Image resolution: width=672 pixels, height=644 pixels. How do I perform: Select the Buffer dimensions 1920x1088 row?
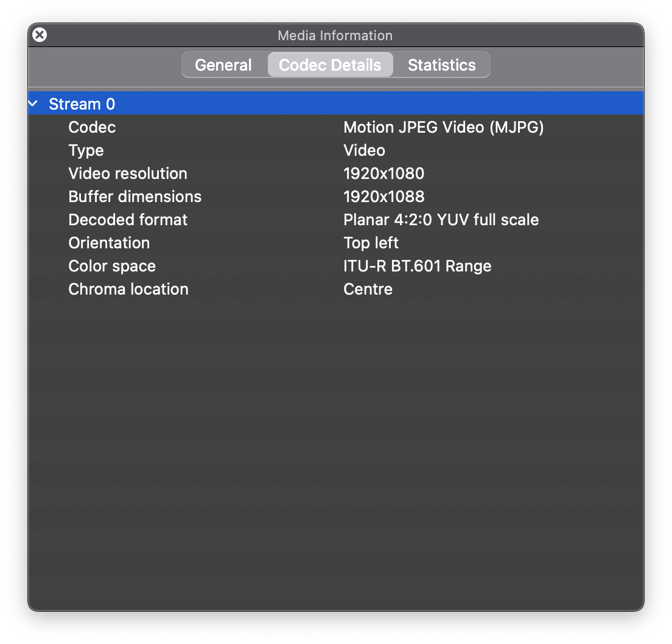[x=243, y=197]
